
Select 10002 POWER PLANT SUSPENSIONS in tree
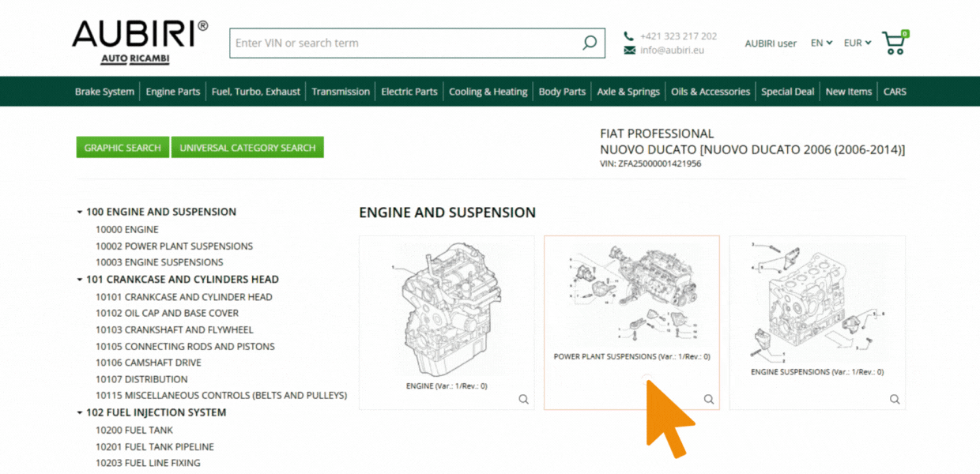pos(174,246)
